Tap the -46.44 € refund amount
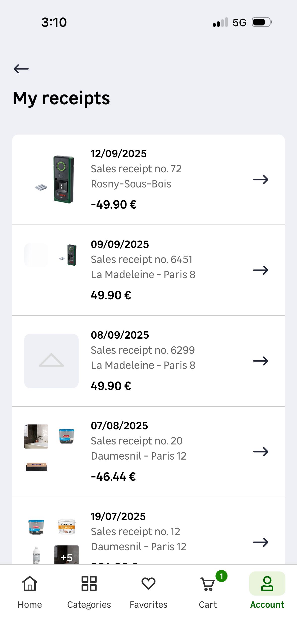297x644 pixels. point(113,477)
